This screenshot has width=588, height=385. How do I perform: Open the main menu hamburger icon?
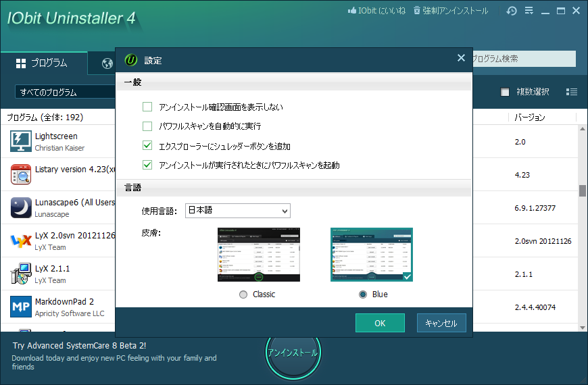(529, 11)
